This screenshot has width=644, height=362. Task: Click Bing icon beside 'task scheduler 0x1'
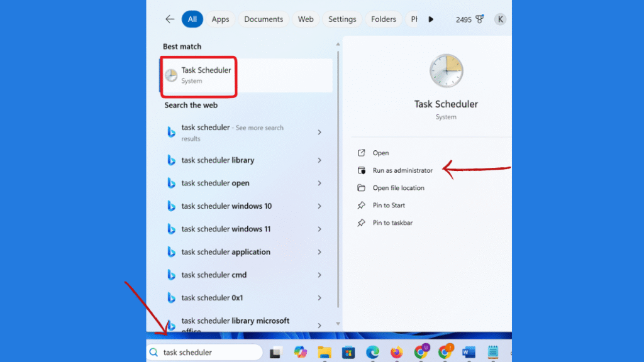(171, 298)
